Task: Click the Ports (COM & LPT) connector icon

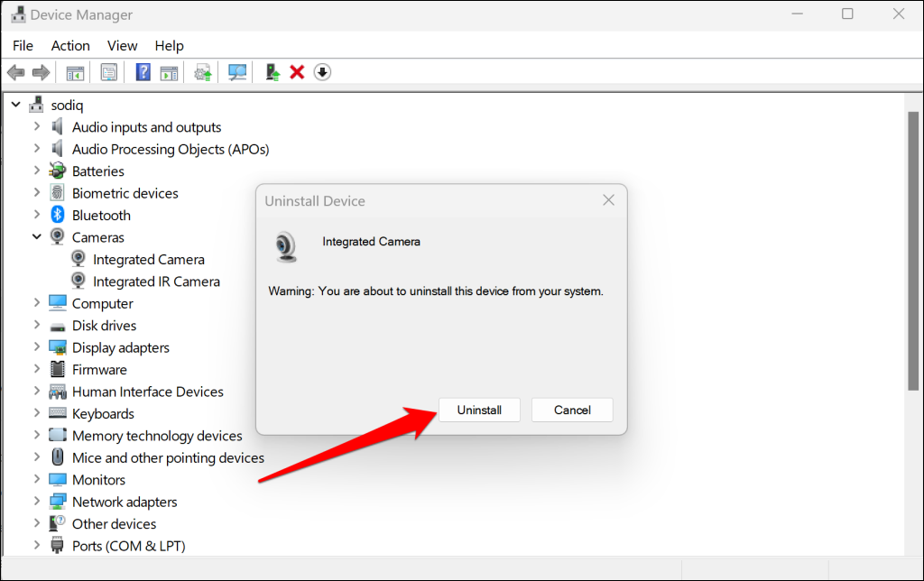Action: click(x=57, y=545)
